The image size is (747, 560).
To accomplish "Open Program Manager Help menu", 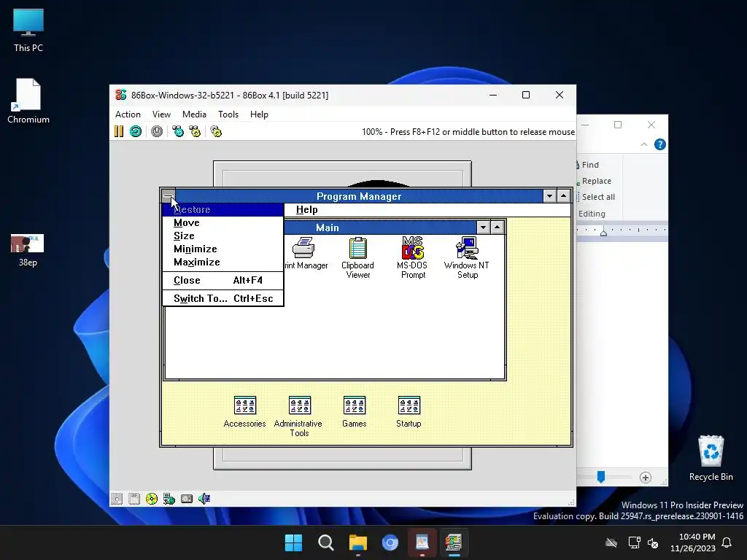I will click(x=307, y=209).
